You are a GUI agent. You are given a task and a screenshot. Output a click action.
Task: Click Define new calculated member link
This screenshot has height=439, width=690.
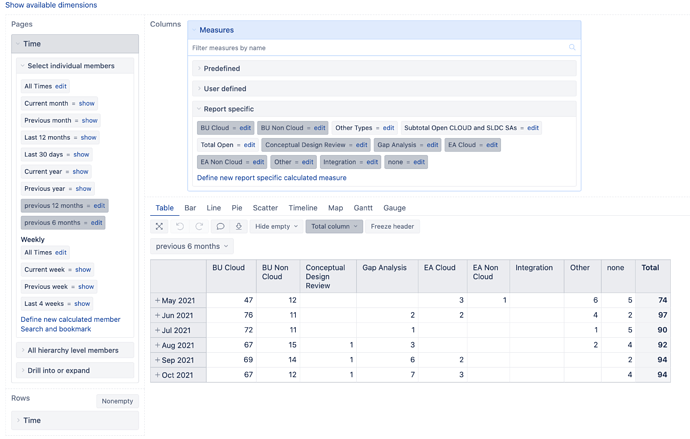70,319
